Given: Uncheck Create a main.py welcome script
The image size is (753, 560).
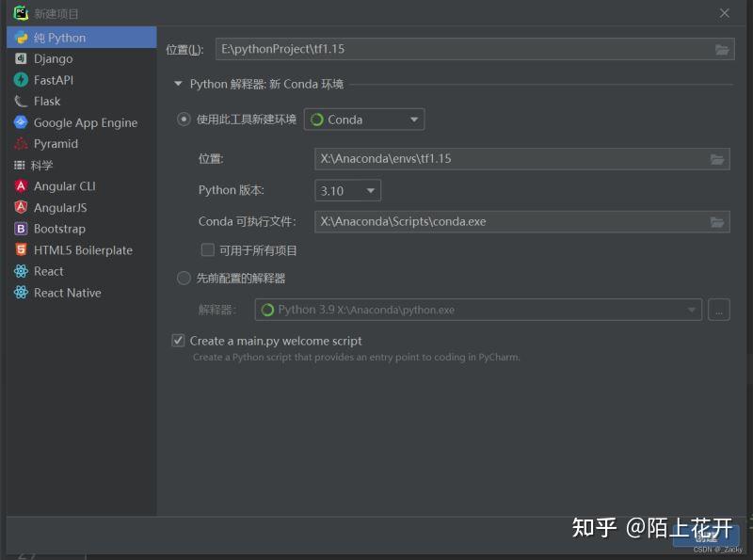Looking at the screenshot, I should [x=178, y=341].
